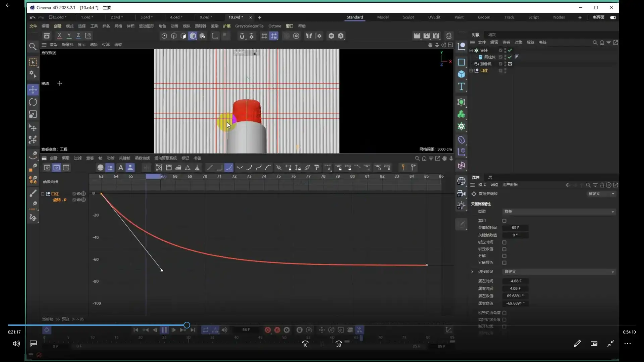Click the magnifier search tool icon
644x362 pixels.
33,46
